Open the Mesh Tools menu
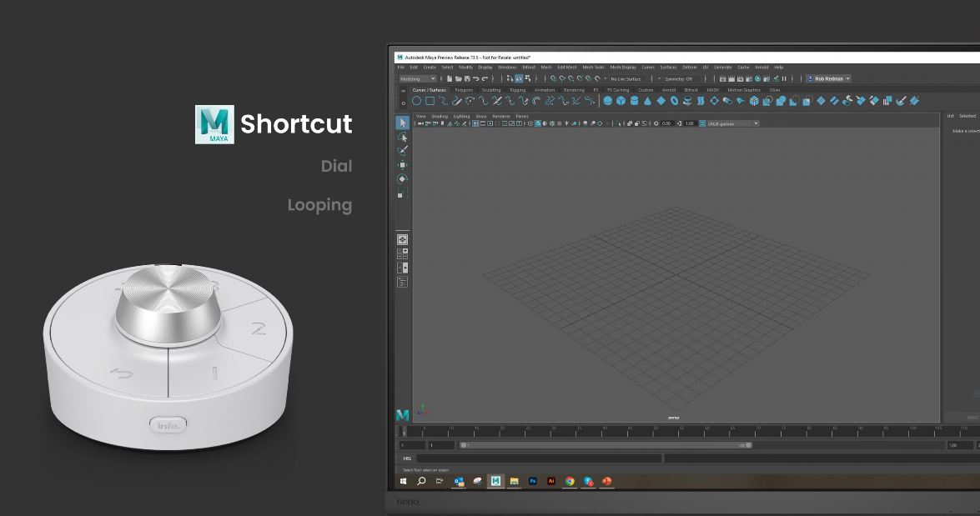This screenshot has height=516, width=980. click(x=593, y=68)
